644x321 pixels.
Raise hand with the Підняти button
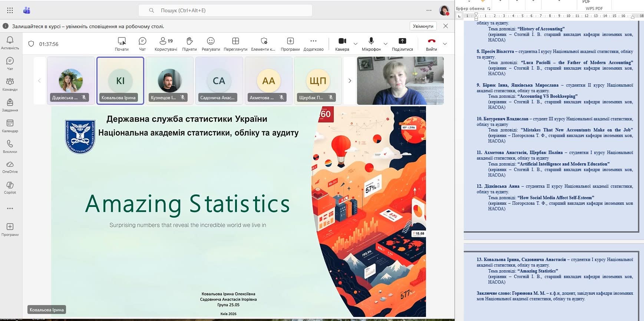(189, 43)
